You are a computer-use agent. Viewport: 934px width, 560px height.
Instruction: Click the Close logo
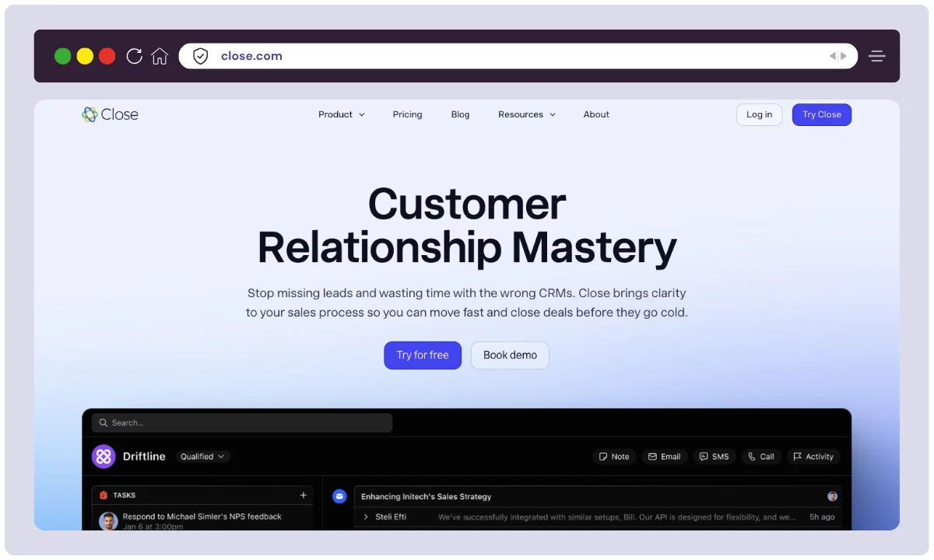[x=110, y=114]
